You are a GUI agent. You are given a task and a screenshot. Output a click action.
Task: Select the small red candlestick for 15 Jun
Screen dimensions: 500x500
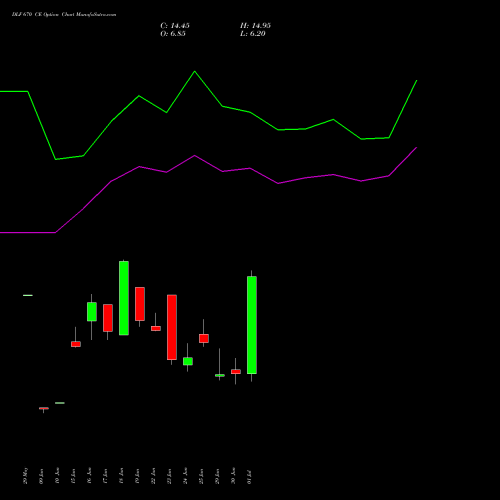[76, 344]
